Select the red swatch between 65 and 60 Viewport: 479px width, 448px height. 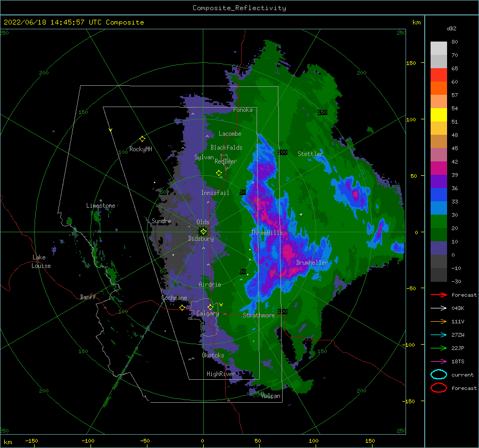pos(439,75)
